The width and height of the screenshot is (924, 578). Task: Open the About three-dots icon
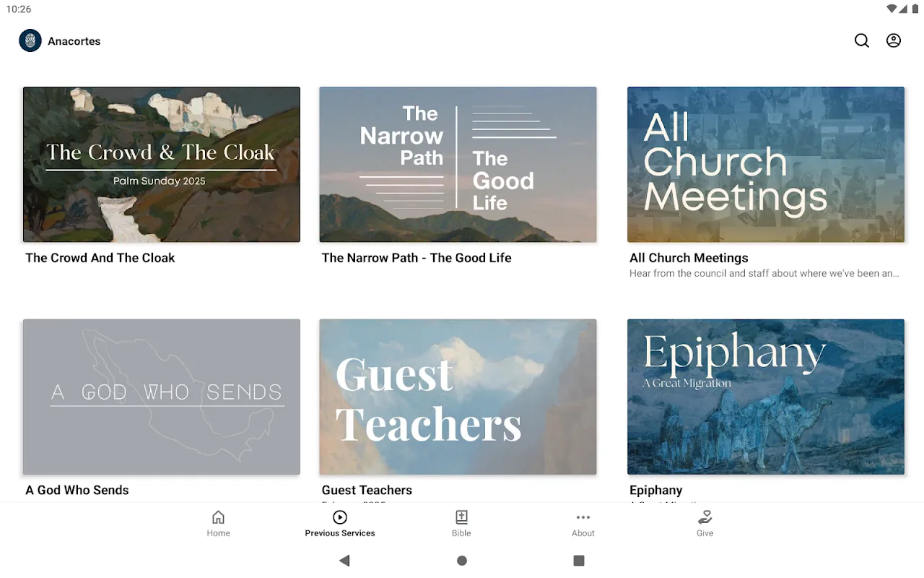coord(583,517)
